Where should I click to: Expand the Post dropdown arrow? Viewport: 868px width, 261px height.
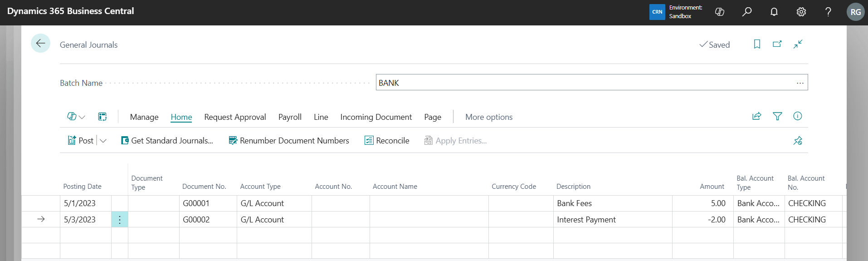coord(103,141)
